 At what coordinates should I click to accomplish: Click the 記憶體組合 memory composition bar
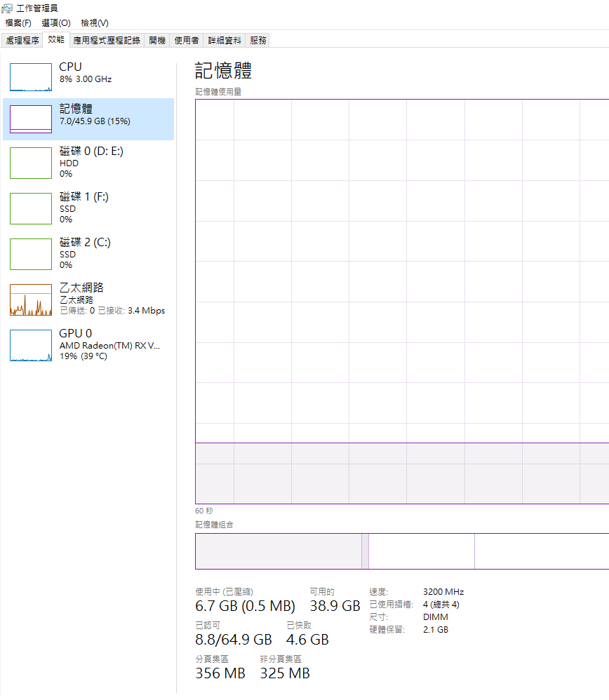point(400,551)
